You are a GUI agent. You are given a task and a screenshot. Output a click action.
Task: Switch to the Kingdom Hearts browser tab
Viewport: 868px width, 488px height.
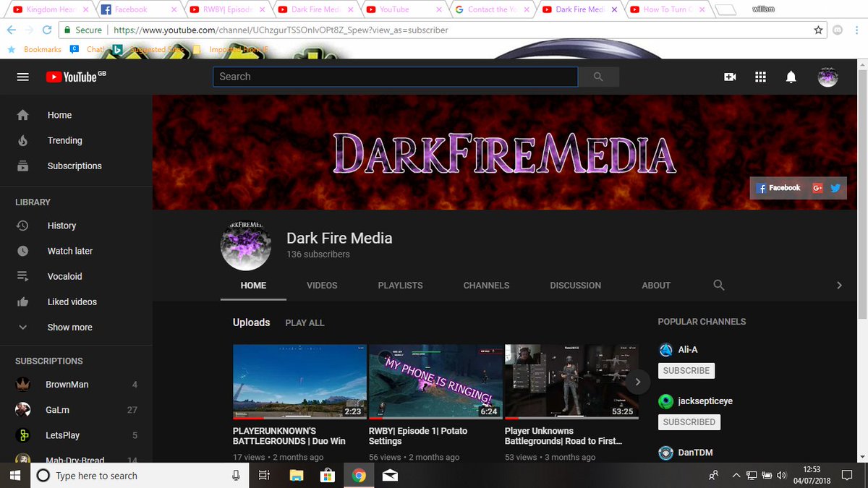[x=51, y=9]
